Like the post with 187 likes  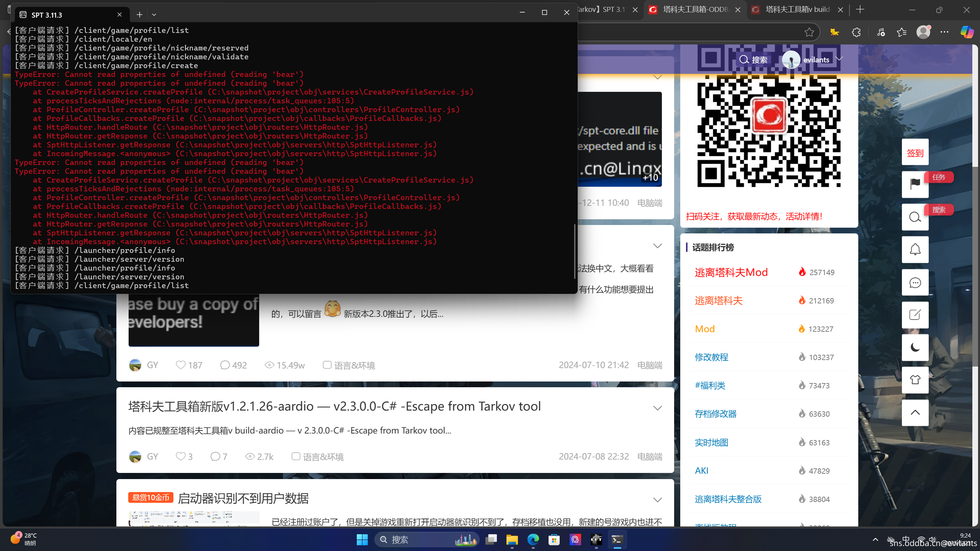[181, 365]
